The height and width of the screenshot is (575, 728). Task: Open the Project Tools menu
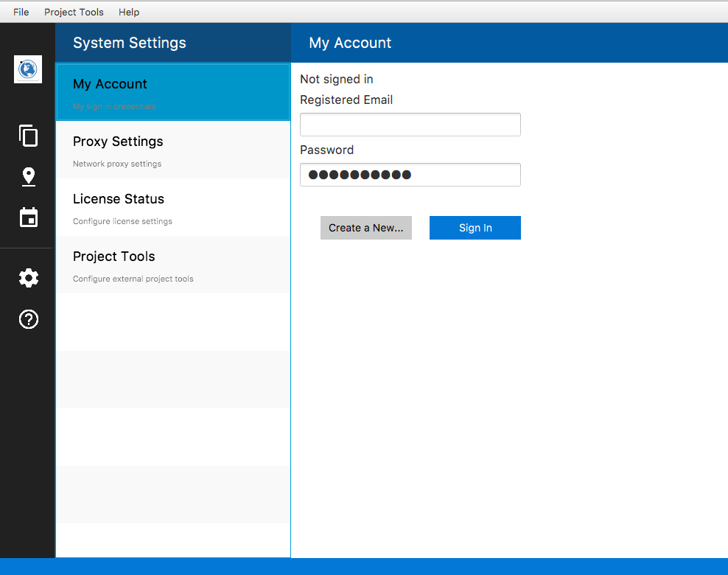[74, 12]
